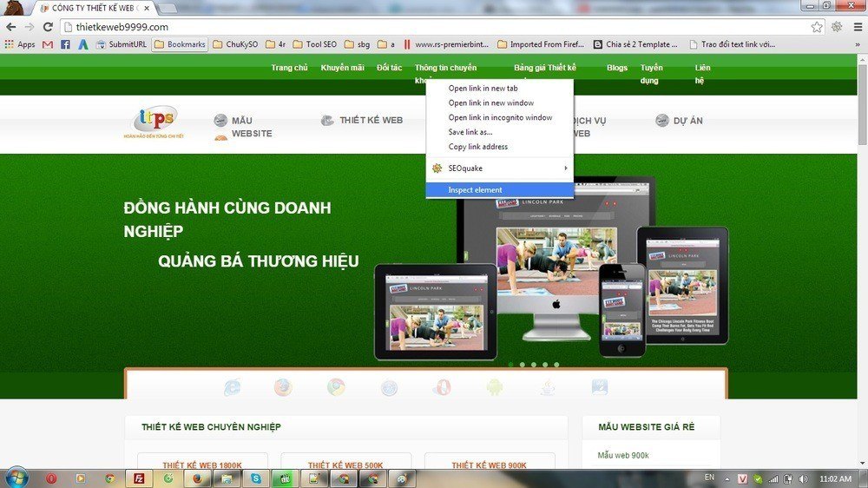Select Open link in new window
This screenshot has height=488, width=868.
click(x=499, y=103)
